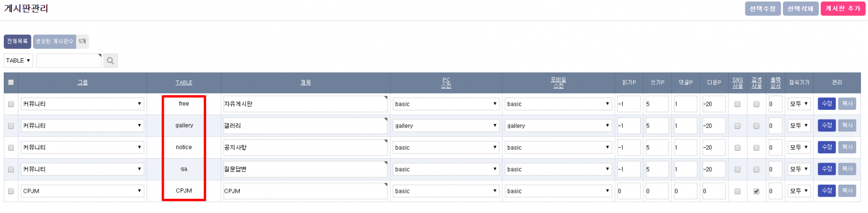Tick the select-all checkbox in table header
This screenshot has width=868, height=213.
pos(11,83)
